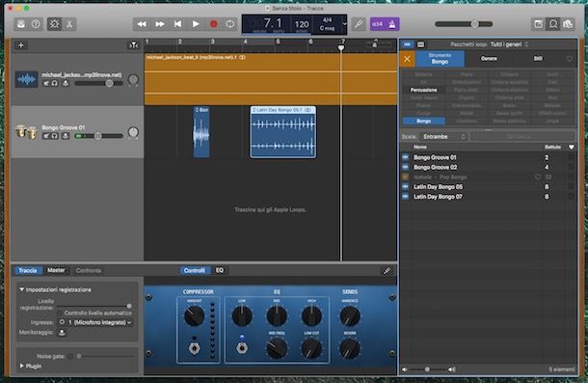This screenshot has width=588, height=383.
Task: Click the Bongo Groove 01 volume slider
Action: tap(99, 136)
